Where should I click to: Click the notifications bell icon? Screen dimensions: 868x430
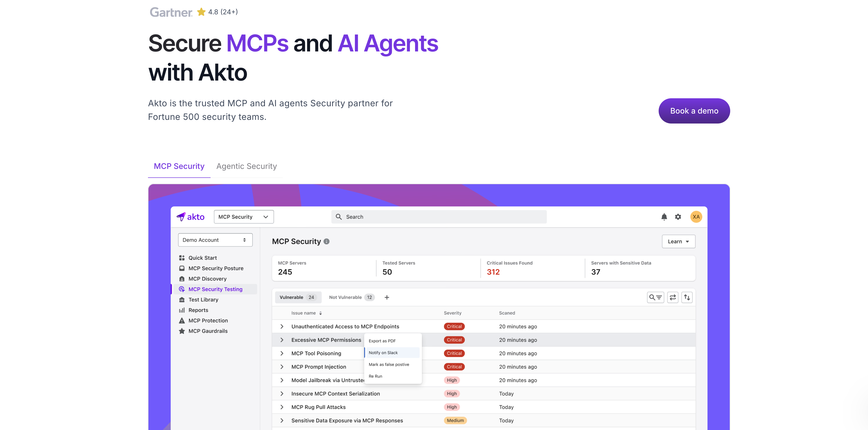click(664, 217)
